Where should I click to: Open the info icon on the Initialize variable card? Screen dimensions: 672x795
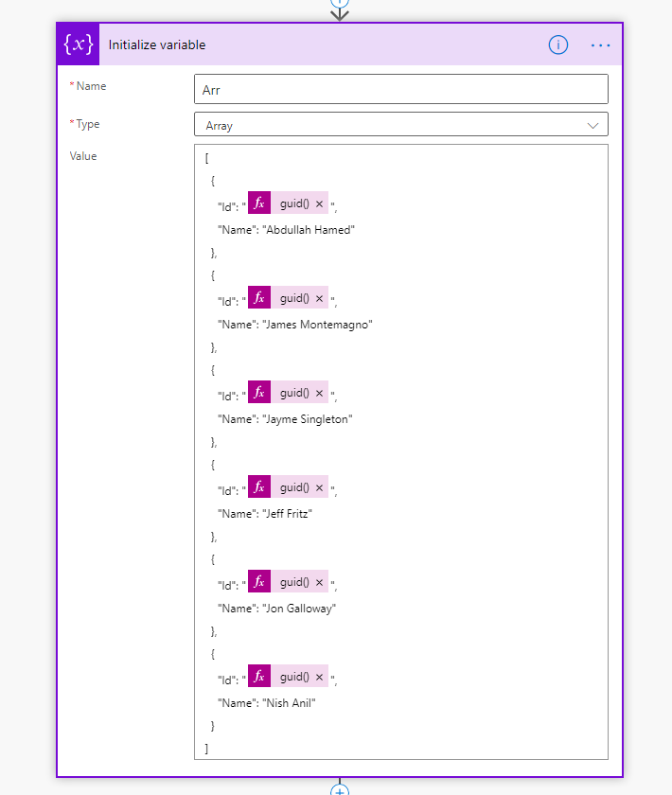[557, 45]
